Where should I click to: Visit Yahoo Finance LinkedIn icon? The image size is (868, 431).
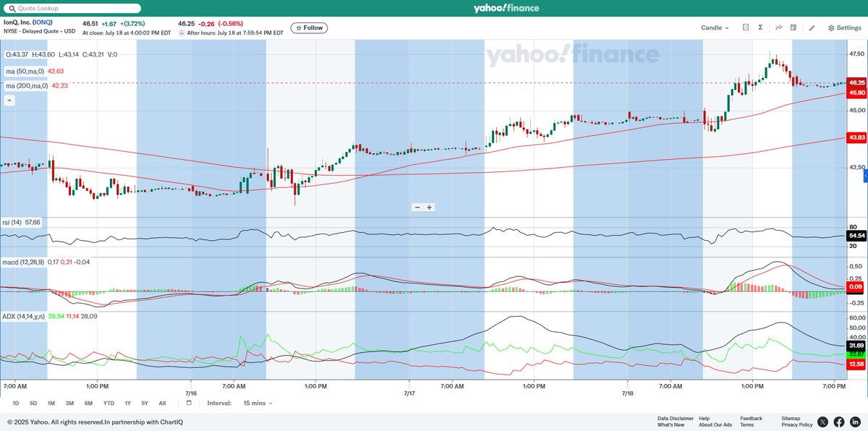(855, 422)
